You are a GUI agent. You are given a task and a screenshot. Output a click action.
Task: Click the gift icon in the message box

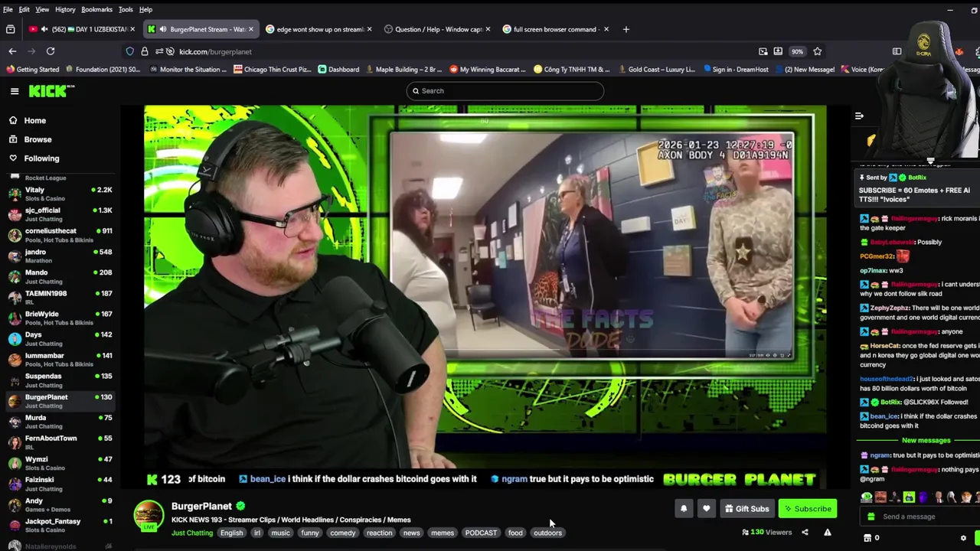871,517
